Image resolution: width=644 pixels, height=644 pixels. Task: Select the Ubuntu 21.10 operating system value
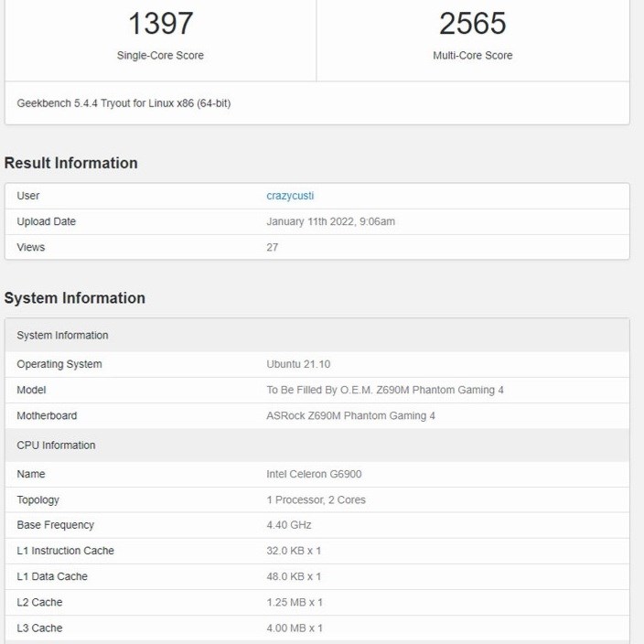(x=298, y=364)
